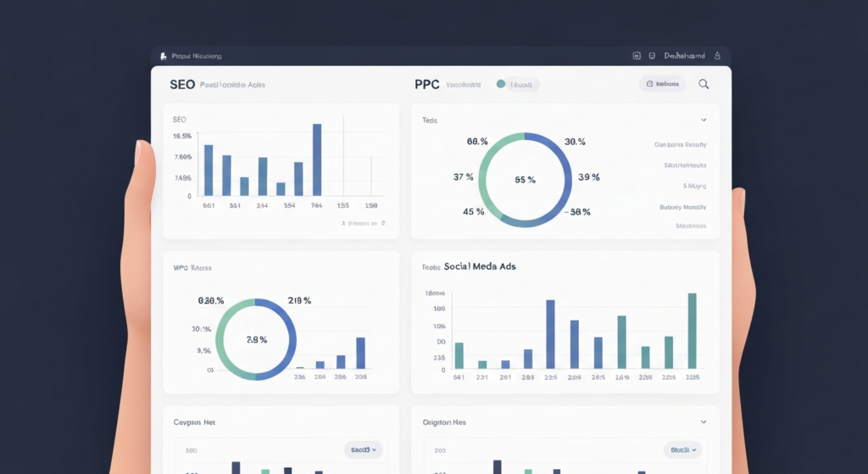The width and height of the screenshot is (868, 474).
Task: Open the dropdown pill in the Cevpsin Net card
Action: pyautogui.click(x=363, y=449)
